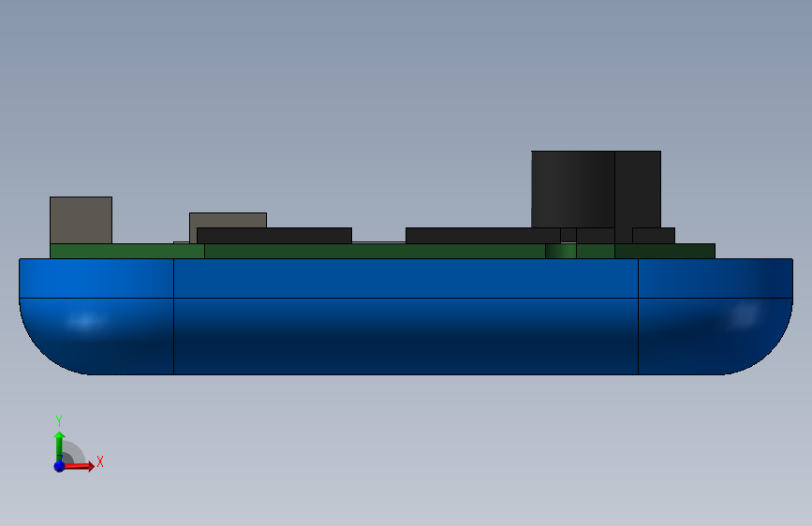This screenshot has height=526, width=812.
Task: Select the left flat black chip on the board
Action: tap(274, 236)
